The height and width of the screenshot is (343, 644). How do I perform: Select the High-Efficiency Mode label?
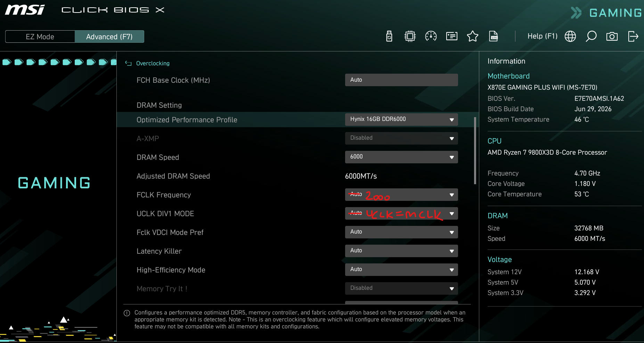click(171, 270)
